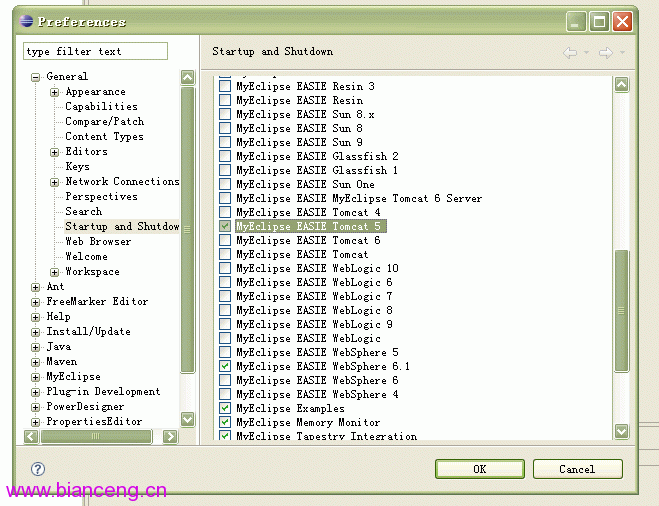This screenshot has width=659, height=506.
Task: Check MyEclipse EASIE WebLogic 10
Action: pos(225,268)
